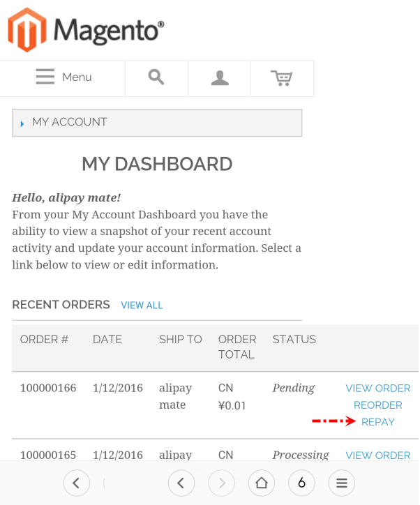Tap the browser home icon
420x505 pixels.
coord(261,482)
